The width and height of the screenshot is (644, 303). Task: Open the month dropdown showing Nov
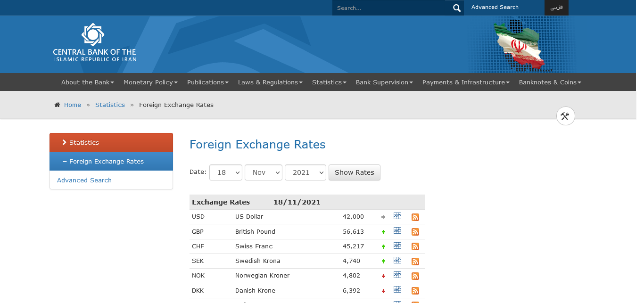point(263,172)
